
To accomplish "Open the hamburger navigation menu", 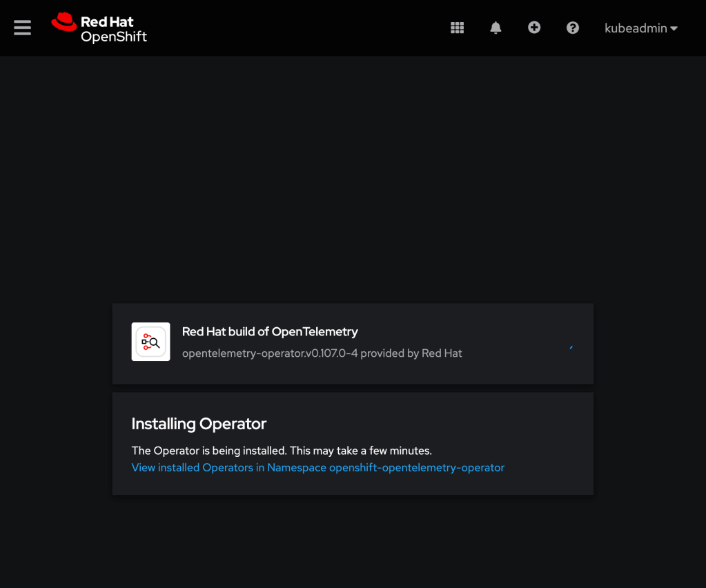I will (22, 28).
